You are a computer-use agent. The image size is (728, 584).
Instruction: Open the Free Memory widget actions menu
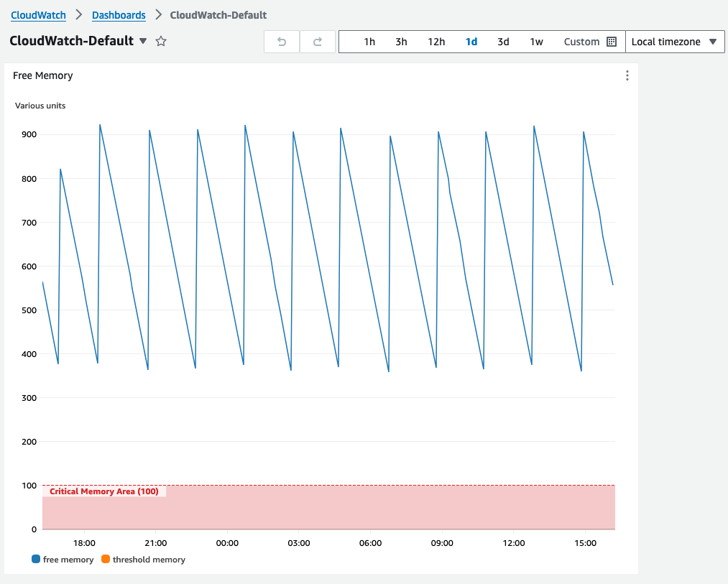pyautogui.click(x=627, y=75)
